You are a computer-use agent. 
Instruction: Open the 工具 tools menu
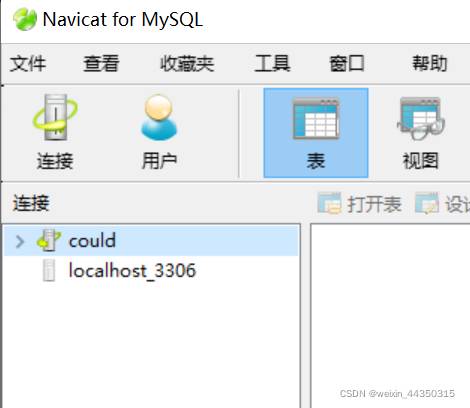(x=272, y=63)
